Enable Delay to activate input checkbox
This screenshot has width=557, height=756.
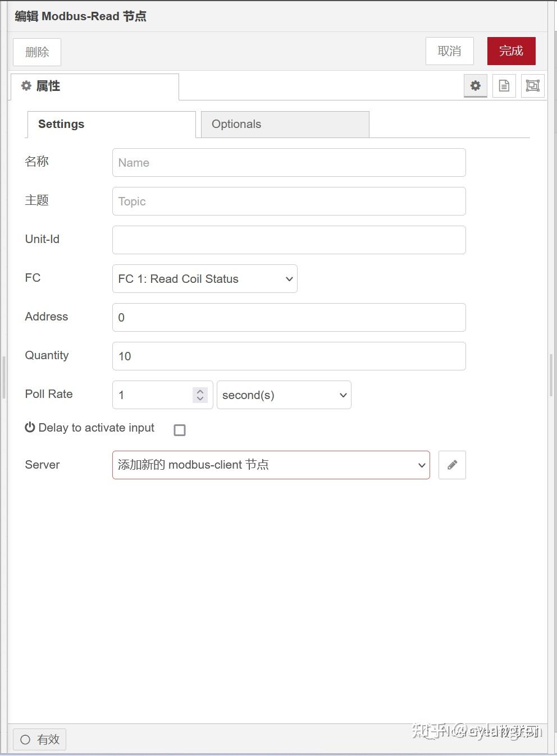pyautogui.click(x=180, y=430)
